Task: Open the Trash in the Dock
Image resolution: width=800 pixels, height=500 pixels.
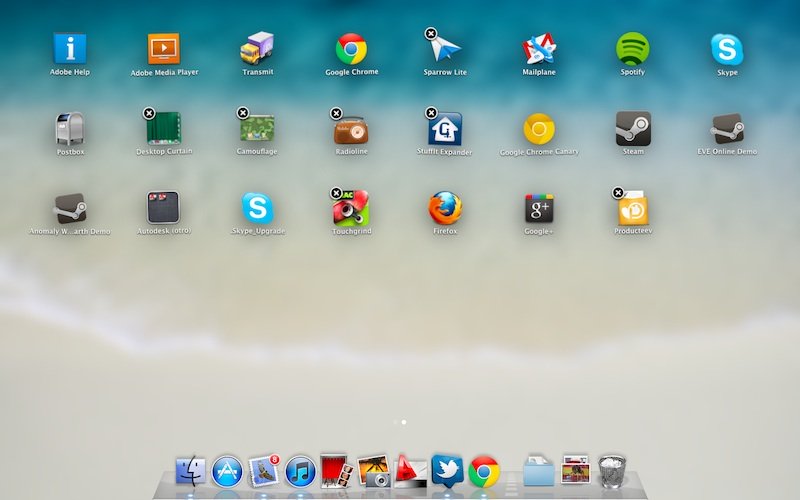Action: coord(612,470)
